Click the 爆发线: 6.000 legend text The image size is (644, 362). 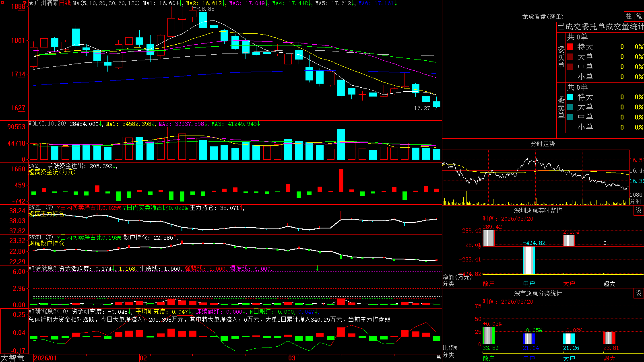tap(250, 269)
